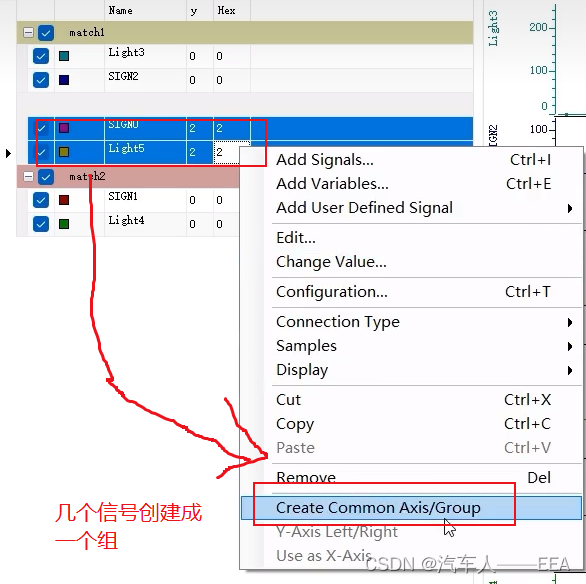Viewport: 586px width, 584px height.
Task: Click the purple color square of SIGN0
Action: 64,128
